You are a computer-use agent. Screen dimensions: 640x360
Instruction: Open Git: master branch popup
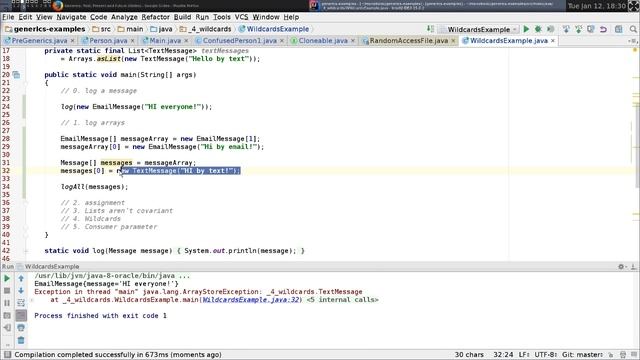[582, 355]
